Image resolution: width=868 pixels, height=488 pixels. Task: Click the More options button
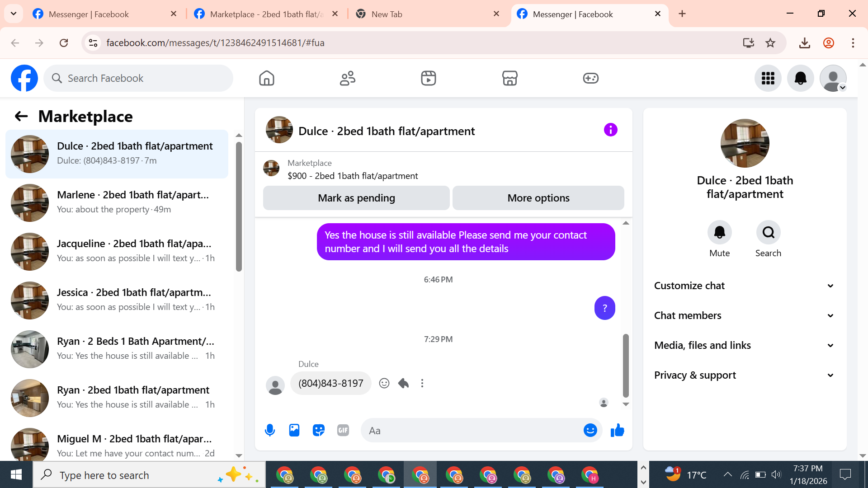(x=538, y=198)
